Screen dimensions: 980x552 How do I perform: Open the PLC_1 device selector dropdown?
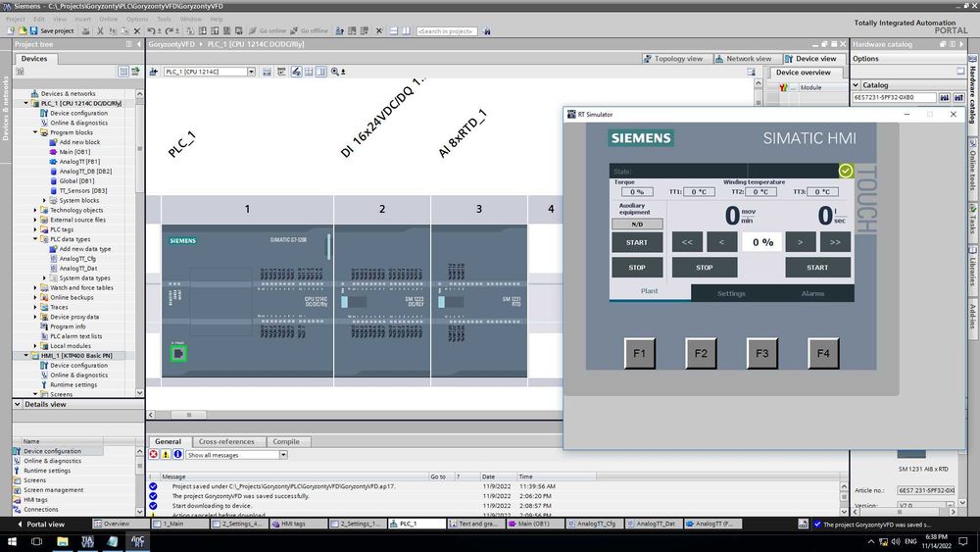(251, 72)
